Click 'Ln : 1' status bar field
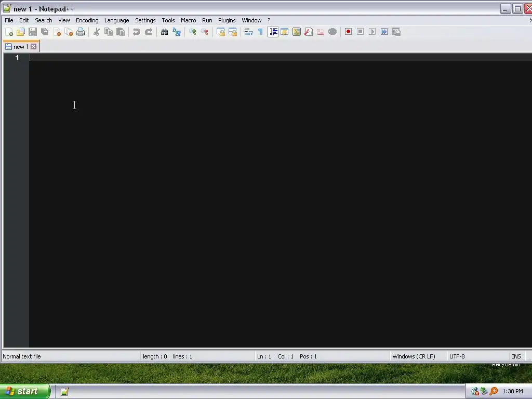Viewport: 532px width, 399px height. [264, 356]
